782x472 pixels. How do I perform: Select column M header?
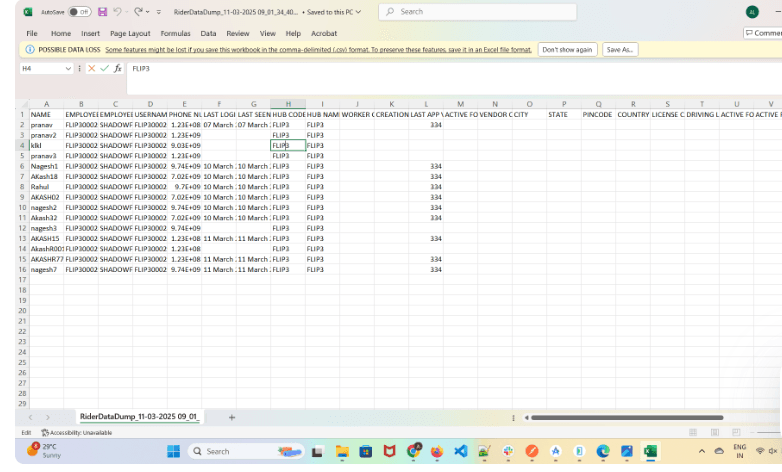pyautogui.click(x=460, y=104)
